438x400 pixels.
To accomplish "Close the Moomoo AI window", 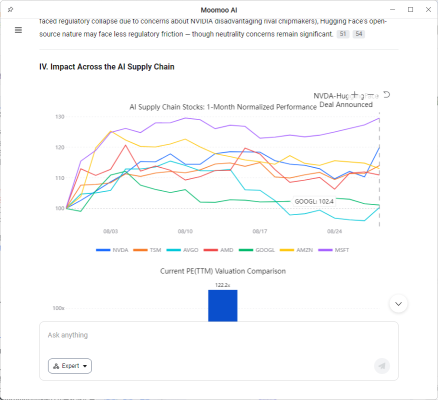I will coord(428,10).
